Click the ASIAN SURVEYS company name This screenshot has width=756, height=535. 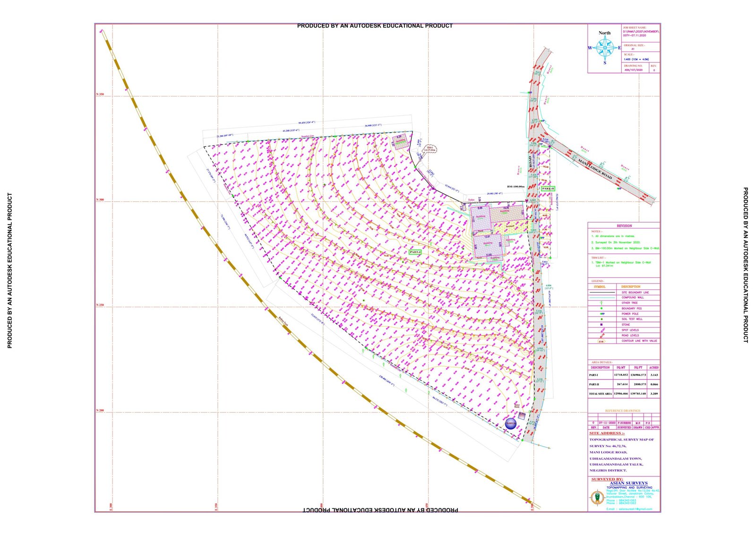click(628, 483)
